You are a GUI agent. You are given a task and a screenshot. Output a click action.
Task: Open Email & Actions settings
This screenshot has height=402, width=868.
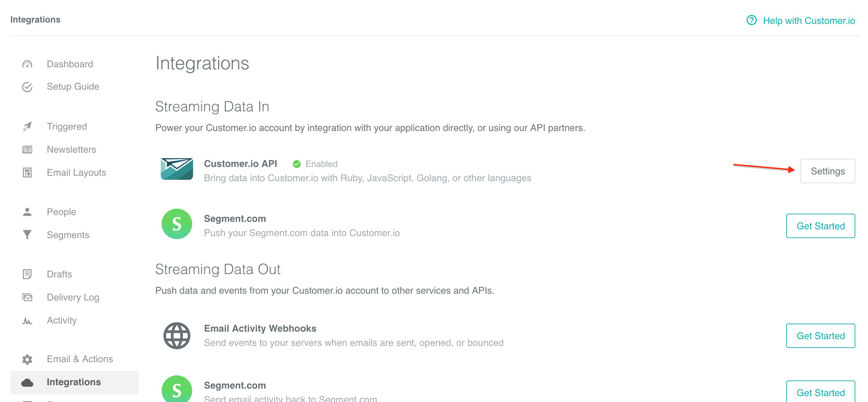(x=80, y=359)
